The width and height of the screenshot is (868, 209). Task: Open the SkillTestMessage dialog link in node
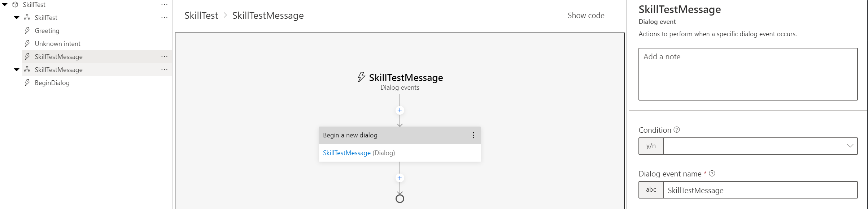tap(346, 153)
